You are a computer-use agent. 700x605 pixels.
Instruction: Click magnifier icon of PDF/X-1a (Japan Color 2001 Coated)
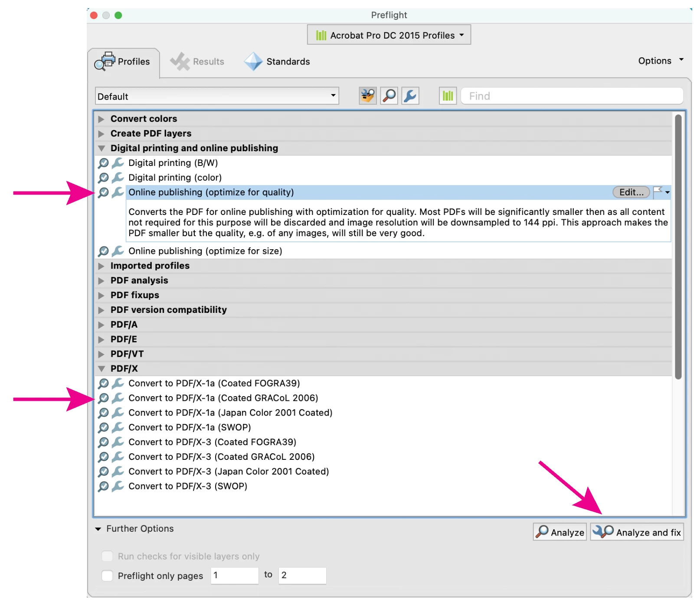[x=103, y=413]
